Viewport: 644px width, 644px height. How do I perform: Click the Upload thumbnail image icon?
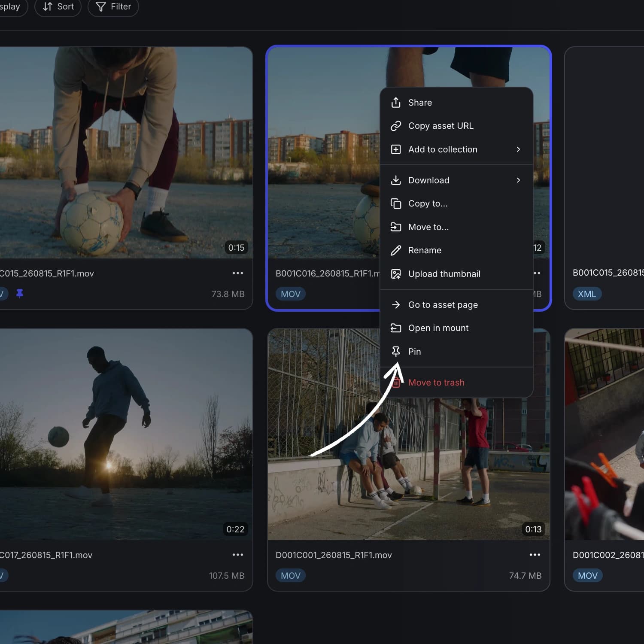click(x=396, y=274)
